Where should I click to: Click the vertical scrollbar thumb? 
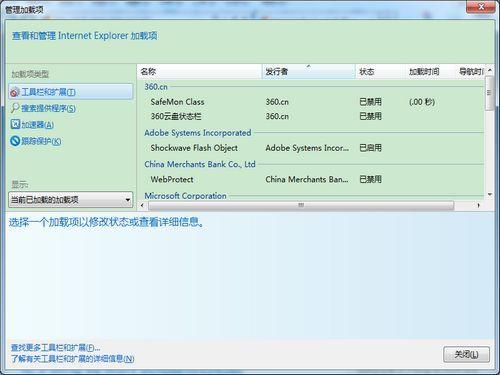(490, 93)
